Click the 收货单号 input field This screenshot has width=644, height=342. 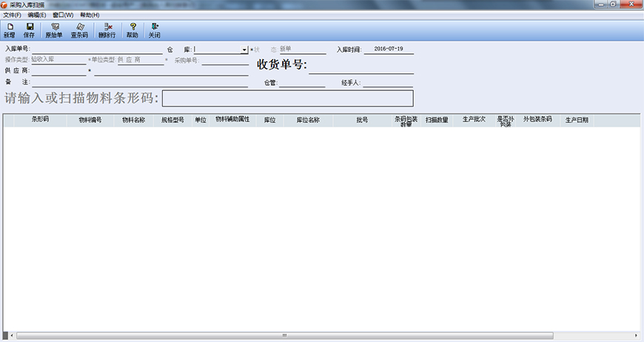(360, 68)
